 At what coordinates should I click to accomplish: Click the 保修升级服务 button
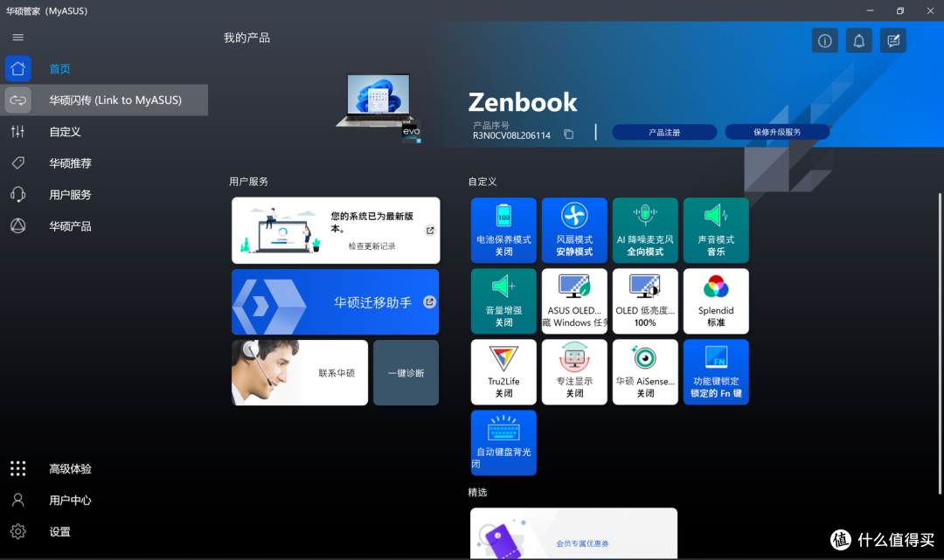pos(777,132)
